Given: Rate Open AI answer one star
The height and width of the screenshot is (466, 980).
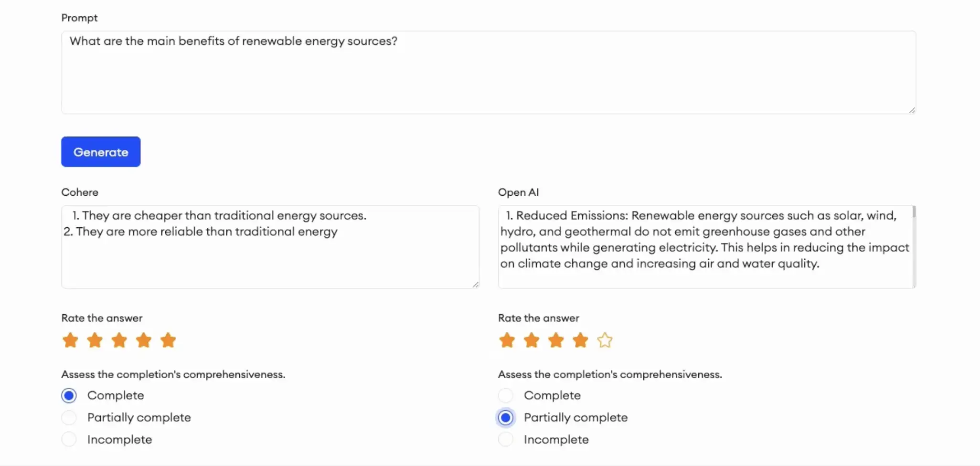Looking at the screenshot, I should [507, 340].
